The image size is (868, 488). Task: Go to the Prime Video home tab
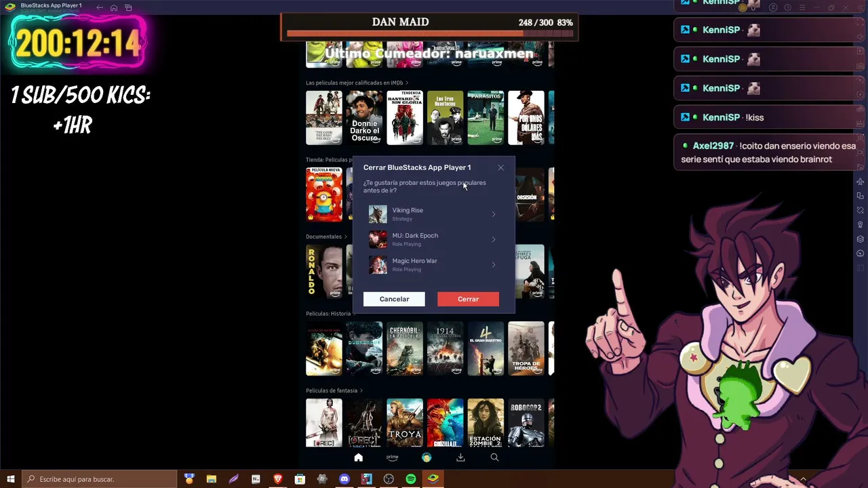(359, 457)
